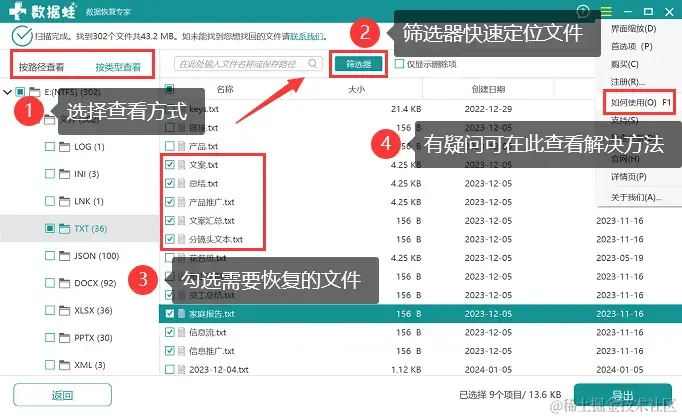682x419 pixels.
Task: Click the INI folder icon
Action: tap(64, 174)
